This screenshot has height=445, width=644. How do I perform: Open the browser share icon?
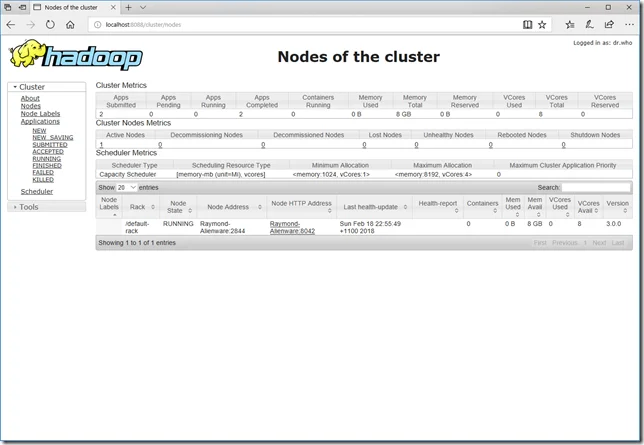[x=605, y=24]
